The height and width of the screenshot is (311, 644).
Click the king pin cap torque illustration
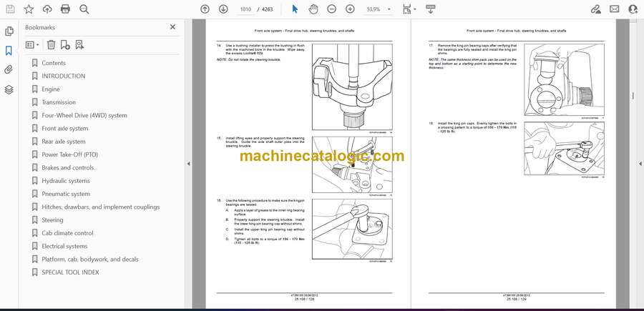click(x=564, y=149)
